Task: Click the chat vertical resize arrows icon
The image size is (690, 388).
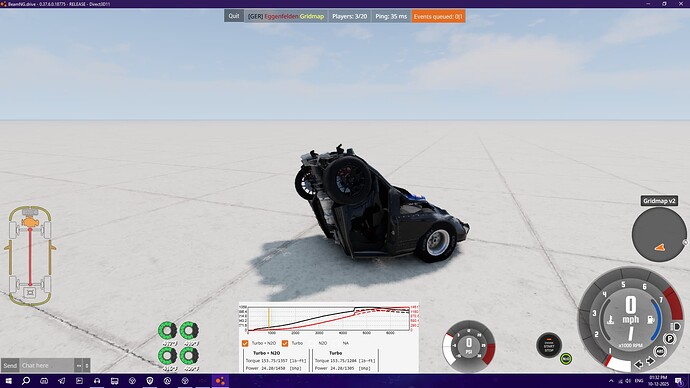Action: [87, 365]
